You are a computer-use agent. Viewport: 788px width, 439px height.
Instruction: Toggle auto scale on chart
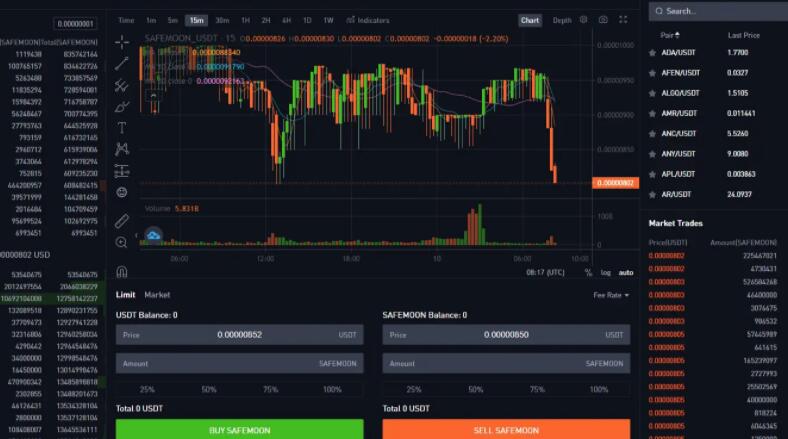click(x=626, y=273)
